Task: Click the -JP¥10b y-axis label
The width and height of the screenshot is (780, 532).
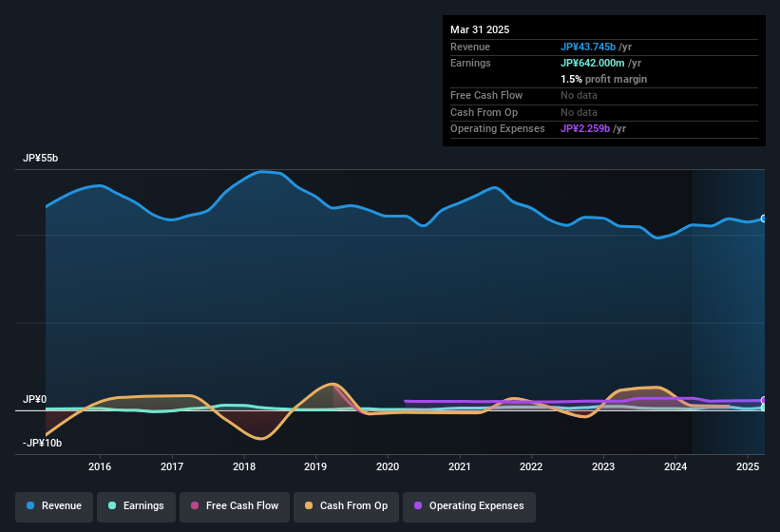Action: [x=43, y=443]
